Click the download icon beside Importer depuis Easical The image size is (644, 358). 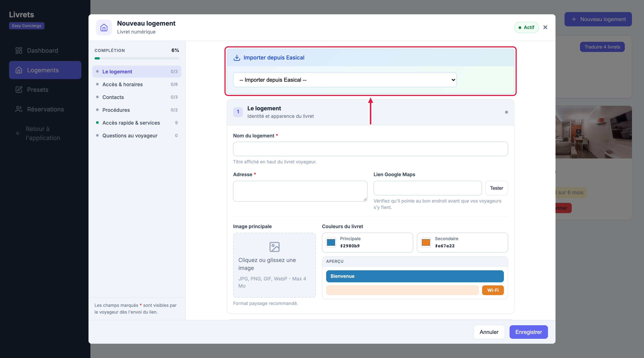click(x=237, y=58)
